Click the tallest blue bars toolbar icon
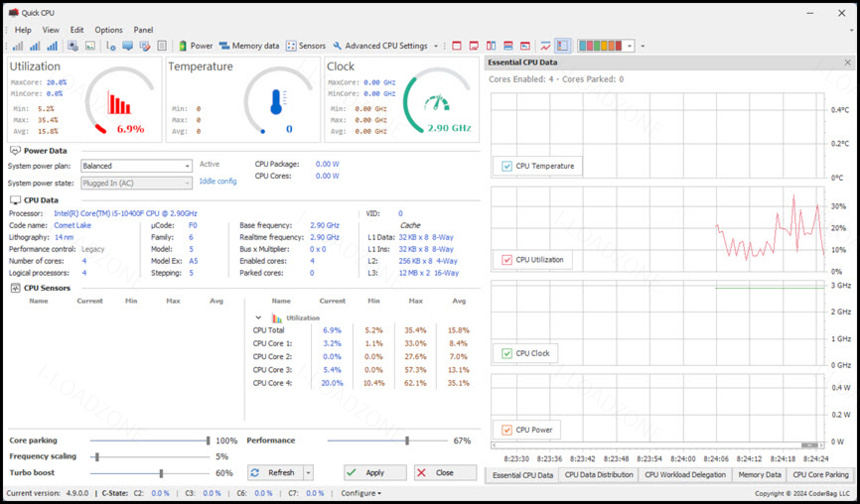Viewport: 860px width, 504px height. [x=52, y=46]
